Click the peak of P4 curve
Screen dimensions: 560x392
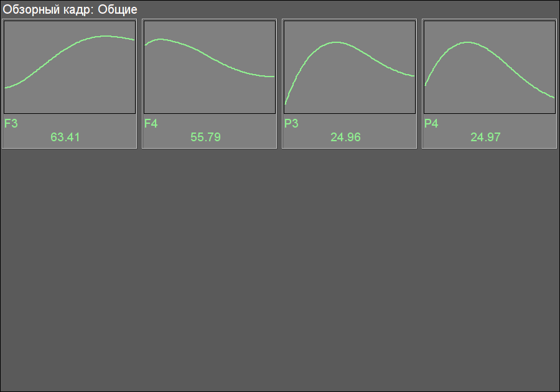pyautogui.click(x=468, y=42)
